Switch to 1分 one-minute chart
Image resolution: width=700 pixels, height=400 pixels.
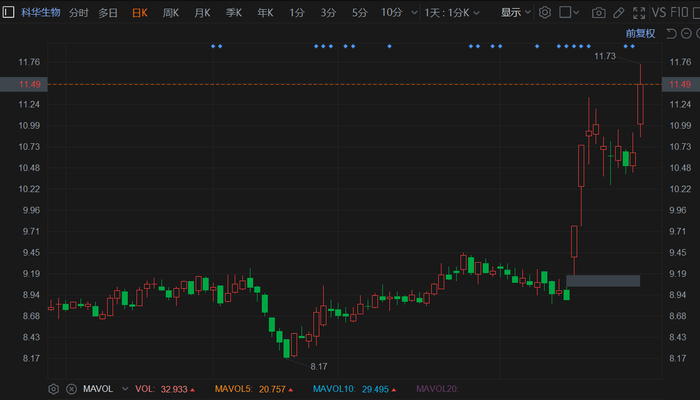coord(296,13)
